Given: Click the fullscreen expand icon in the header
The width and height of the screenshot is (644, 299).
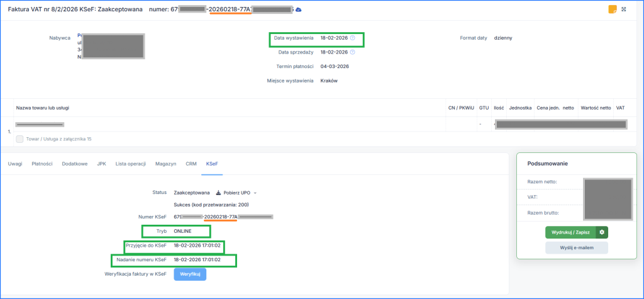Looking at the screenshot, I should coord(624,9).
